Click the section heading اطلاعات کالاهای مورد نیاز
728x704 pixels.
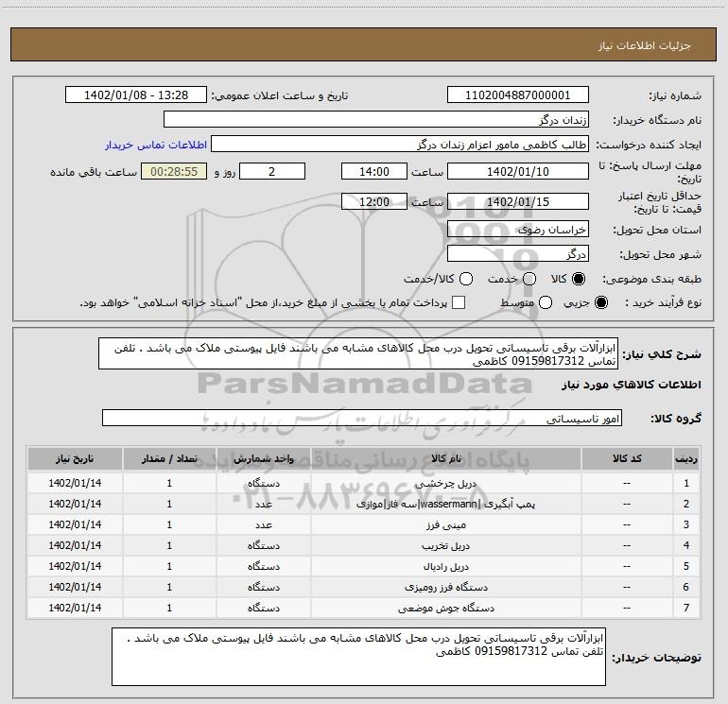tap(632, 385)
